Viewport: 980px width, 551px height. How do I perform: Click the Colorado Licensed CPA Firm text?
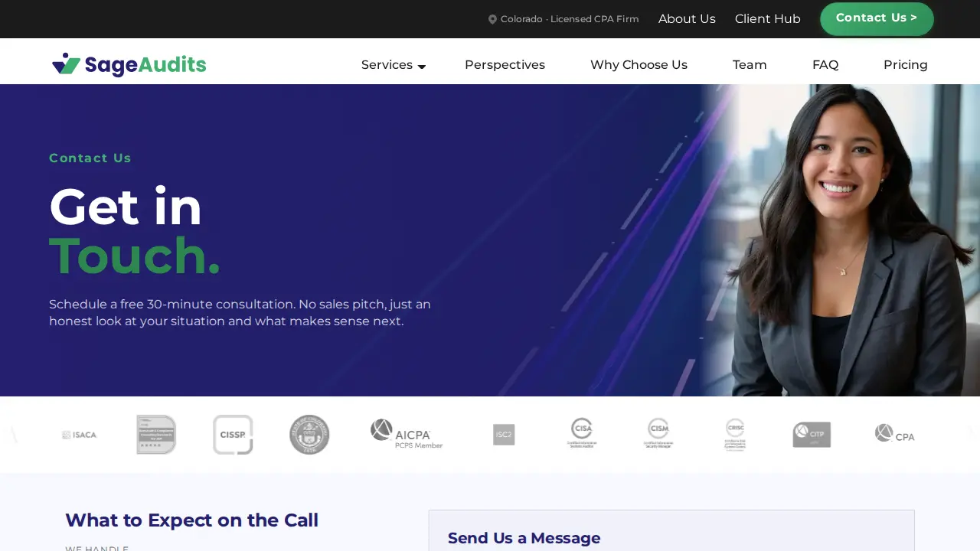click(570, 19)
